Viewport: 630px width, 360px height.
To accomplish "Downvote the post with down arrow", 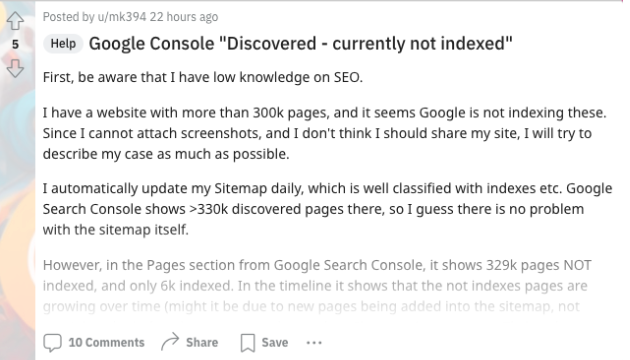I will [x=15, y=68].
